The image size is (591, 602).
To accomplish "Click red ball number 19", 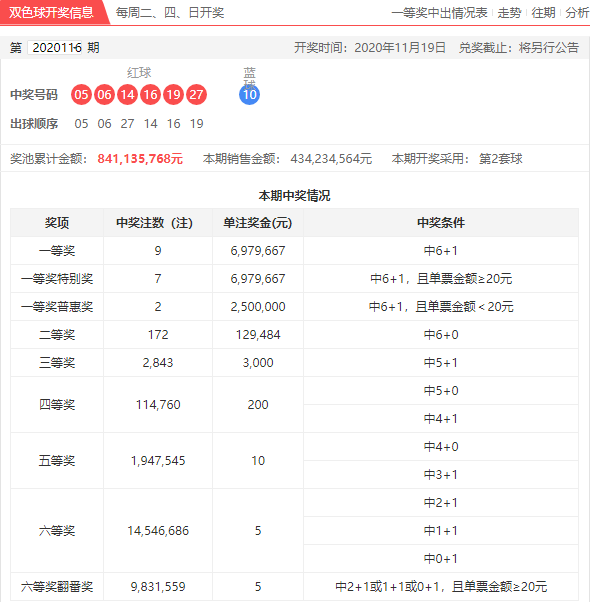I will (174, 94).
